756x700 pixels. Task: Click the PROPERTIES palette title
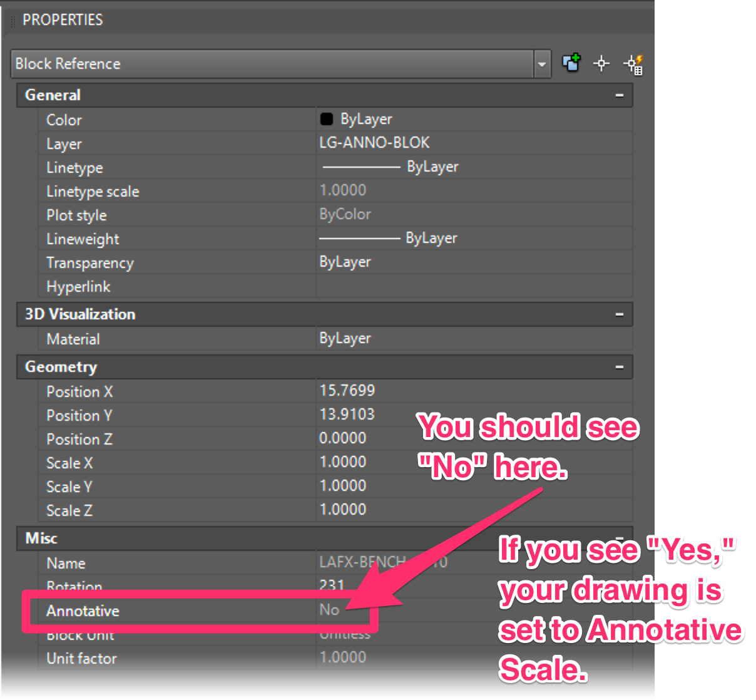tap(63, 19)
